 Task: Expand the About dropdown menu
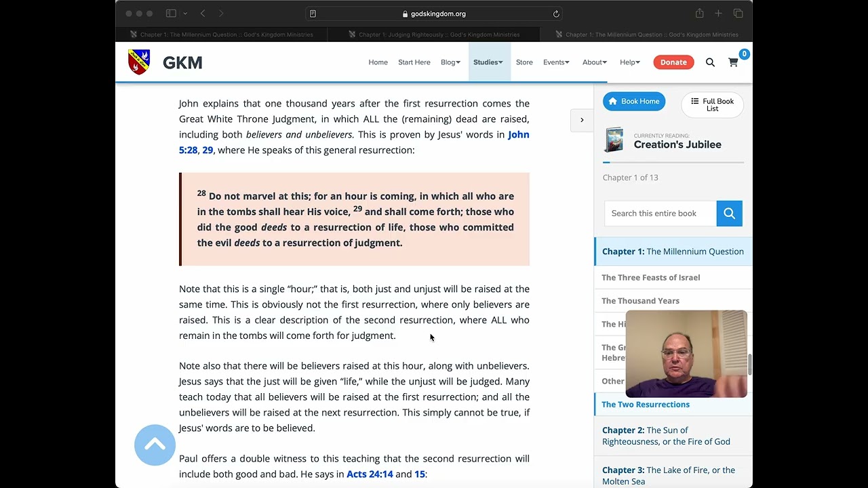point(595,62)
